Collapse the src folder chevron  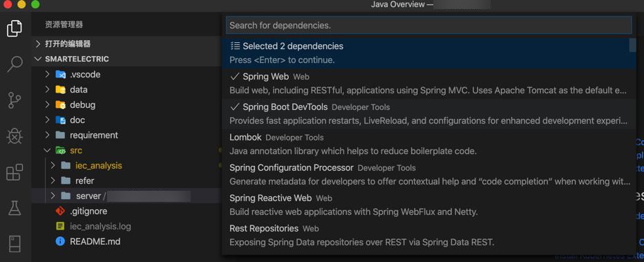click(x=48, y=150)
